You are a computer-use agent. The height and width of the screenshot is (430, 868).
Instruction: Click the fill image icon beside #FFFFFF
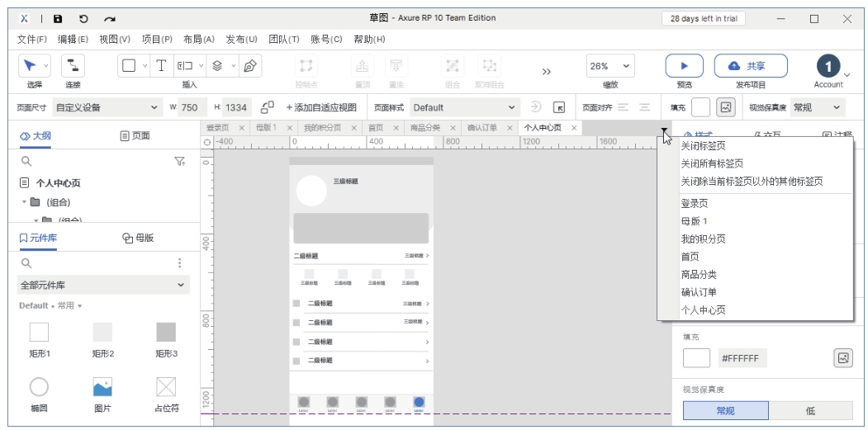click(x=842, y=358)
